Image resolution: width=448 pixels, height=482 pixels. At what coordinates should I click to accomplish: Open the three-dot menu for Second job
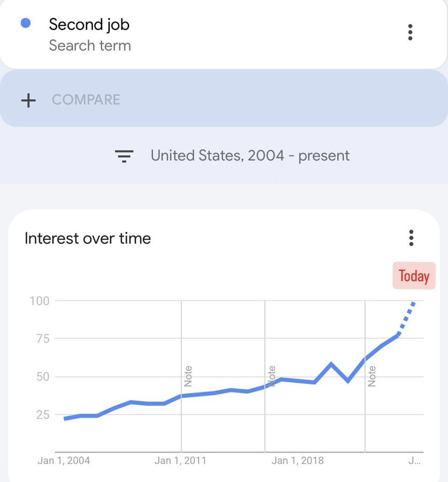410,33
